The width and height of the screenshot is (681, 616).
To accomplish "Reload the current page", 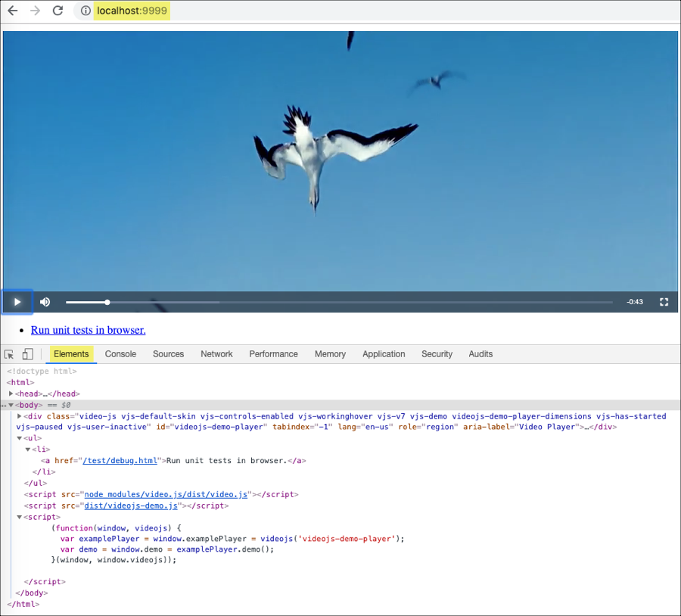I will pyautogui.click(x=58, y=11).
